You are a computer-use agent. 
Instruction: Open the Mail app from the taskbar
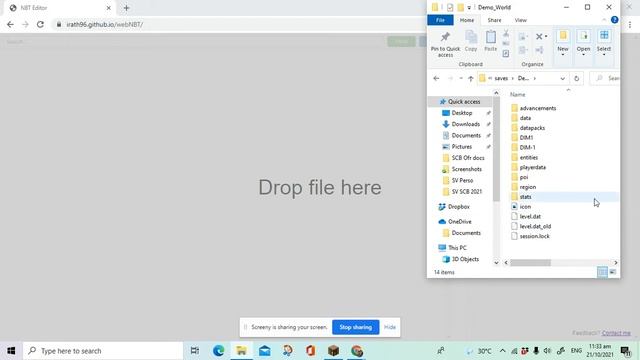(264, 351)
